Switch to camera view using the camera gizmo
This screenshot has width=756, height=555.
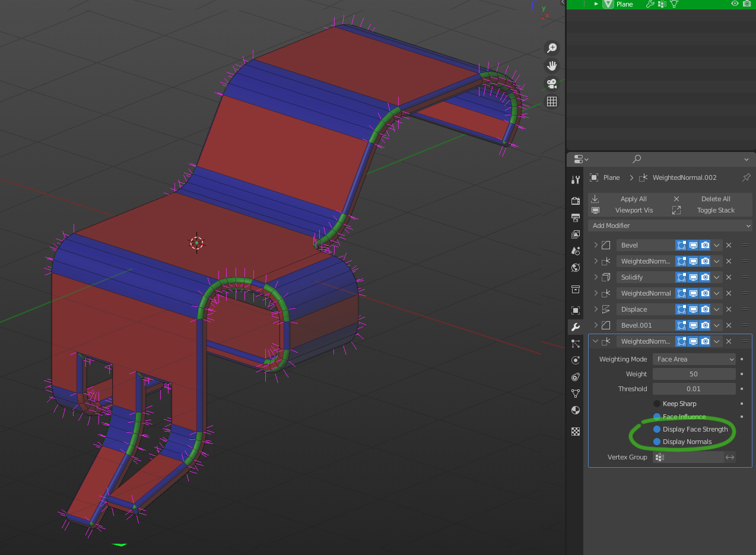tap(552, 84)
